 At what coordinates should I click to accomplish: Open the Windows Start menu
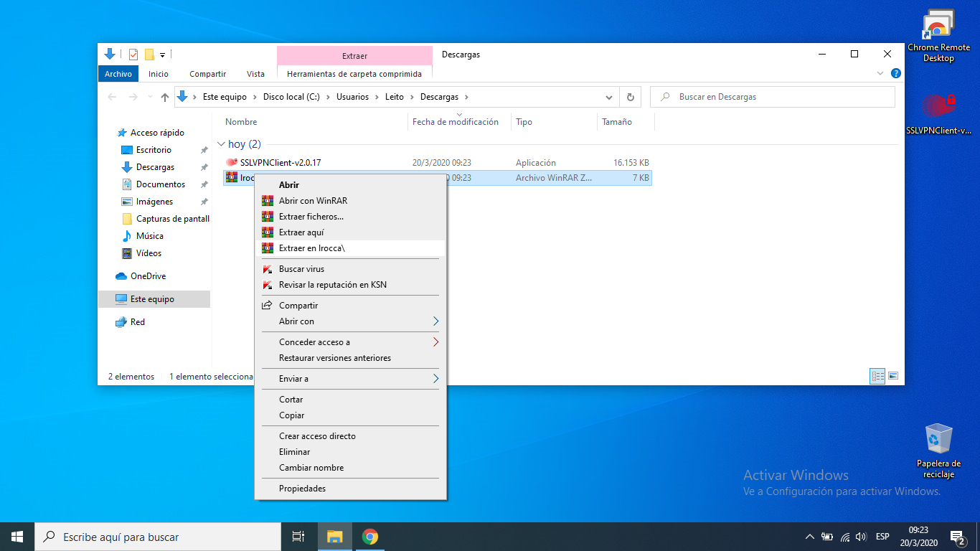pyautogui.click(x=17, y=537)
